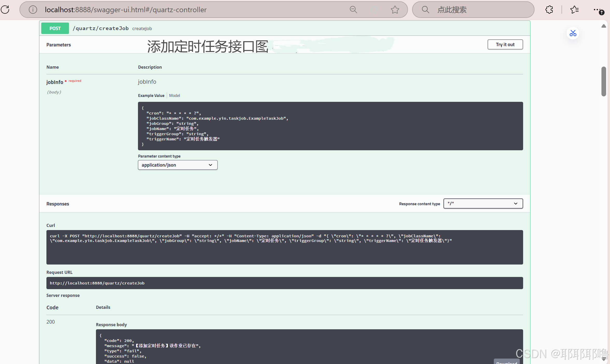
Task: Click the search magnifier icon in search box
Action: [x=425, y=10]
